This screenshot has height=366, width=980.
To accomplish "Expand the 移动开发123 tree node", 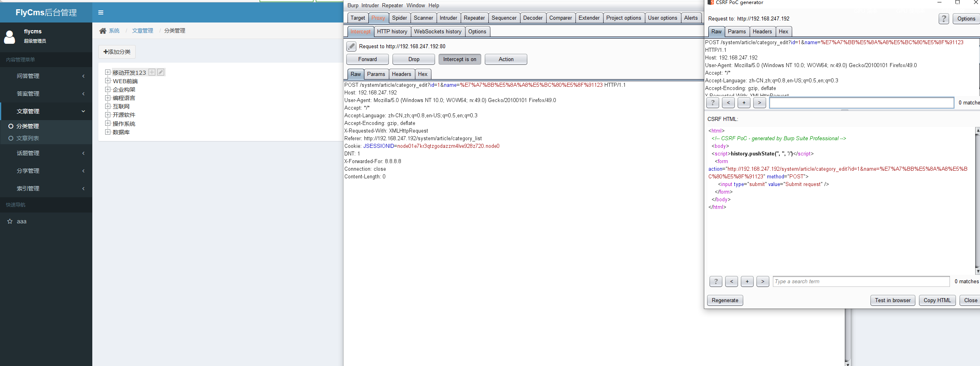I will click(108, 72).
